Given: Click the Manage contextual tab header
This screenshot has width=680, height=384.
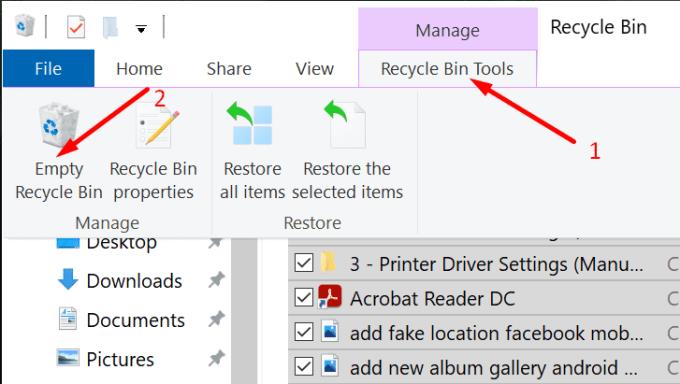Looking at the screenshot, I should (448, 30).
